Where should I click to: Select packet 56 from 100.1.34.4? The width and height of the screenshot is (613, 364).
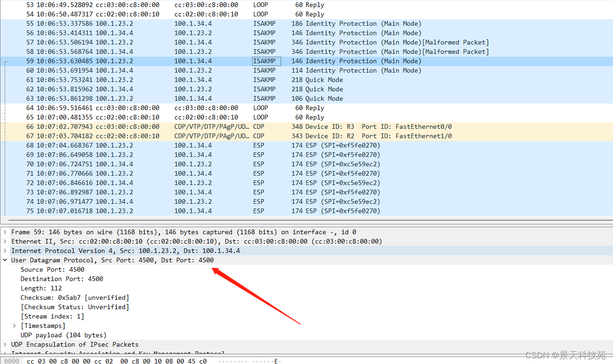306,33
